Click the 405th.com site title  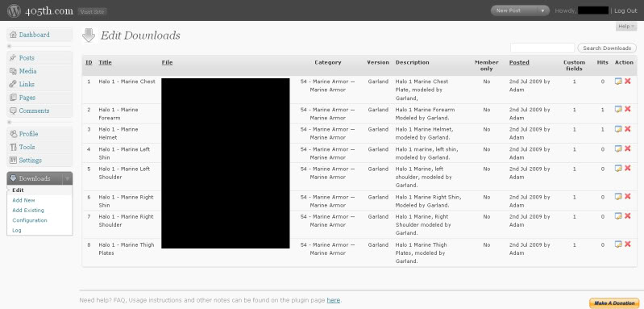[x=49, y=11]
